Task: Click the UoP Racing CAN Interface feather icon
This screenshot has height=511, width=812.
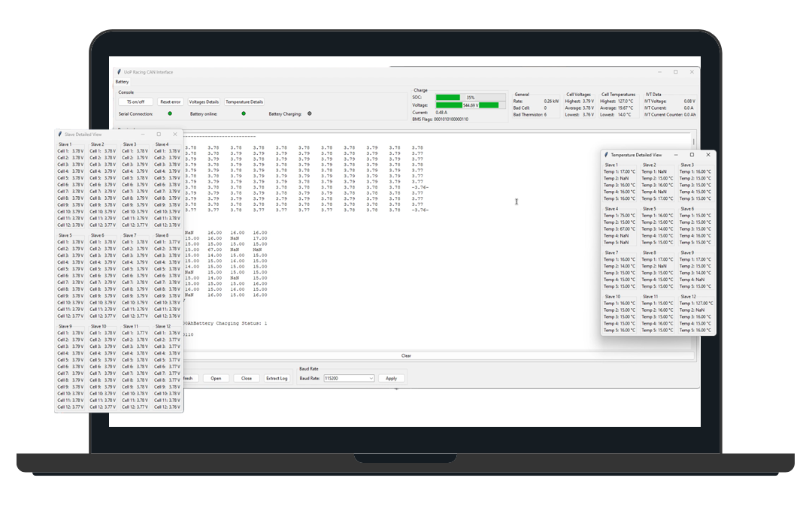Action: click(x=119, y=72)
